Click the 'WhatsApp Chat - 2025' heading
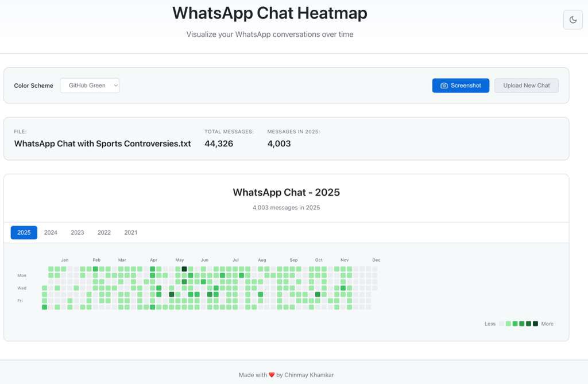 coord(286,192)
